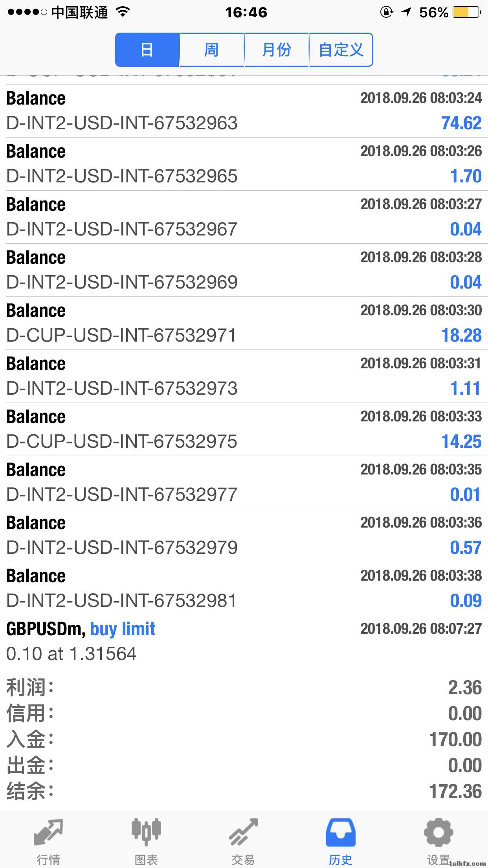Select the 日 day period segment
Viewport: 488px width, 868px height.
(x=147, y=50)
